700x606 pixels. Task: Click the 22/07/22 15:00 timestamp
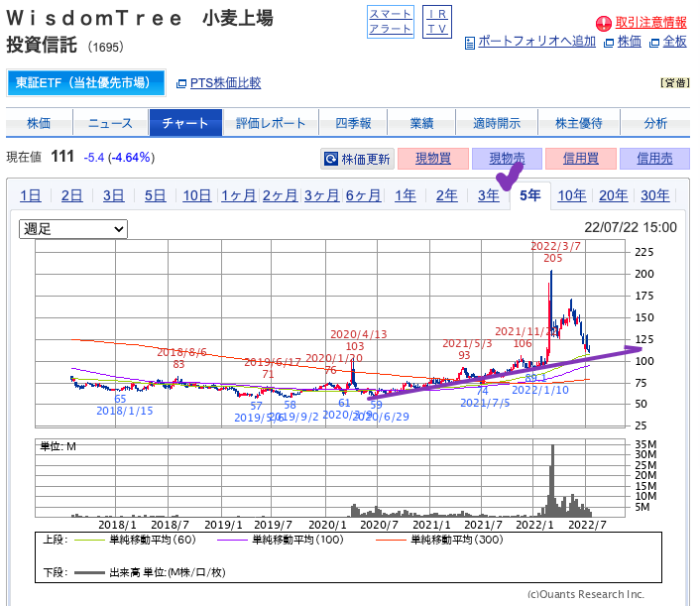(x=631, y=227)
